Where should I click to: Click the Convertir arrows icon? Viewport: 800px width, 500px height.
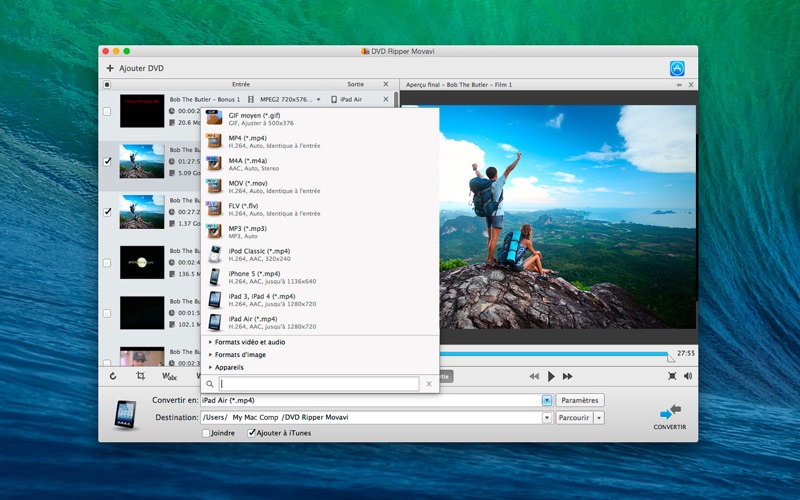(x=670, y=411)
